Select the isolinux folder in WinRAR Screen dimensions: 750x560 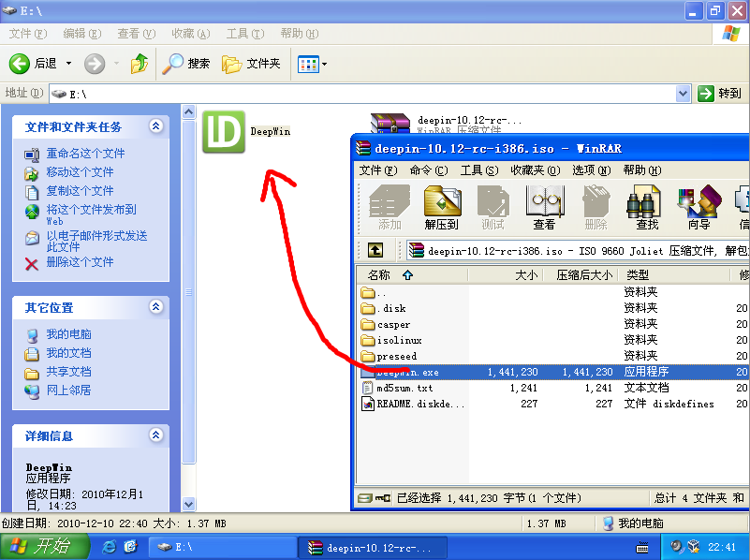(x=391, y=340)
